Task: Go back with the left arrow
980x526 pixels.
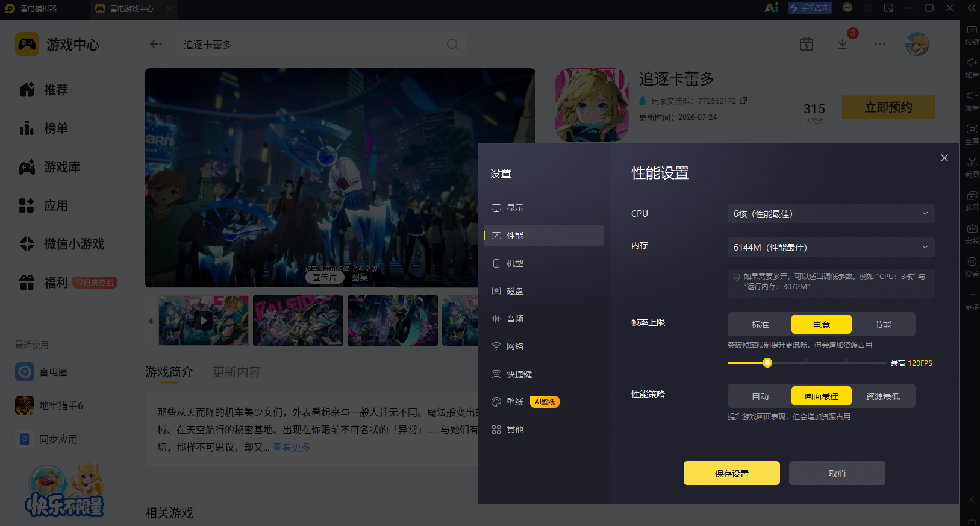Action: [x=156, y=44]
